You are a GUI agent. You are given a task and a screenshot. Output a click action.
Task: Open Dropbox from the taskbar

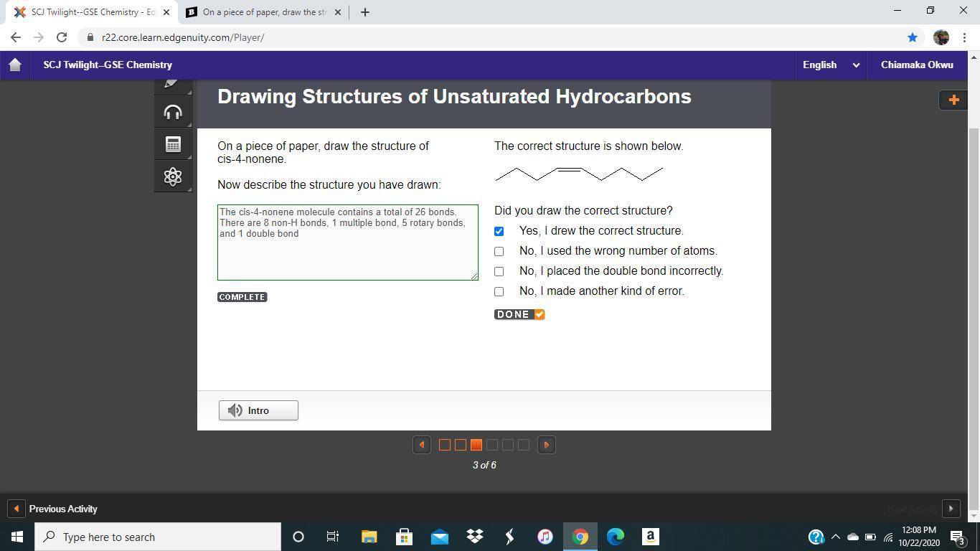pos(474,537)
